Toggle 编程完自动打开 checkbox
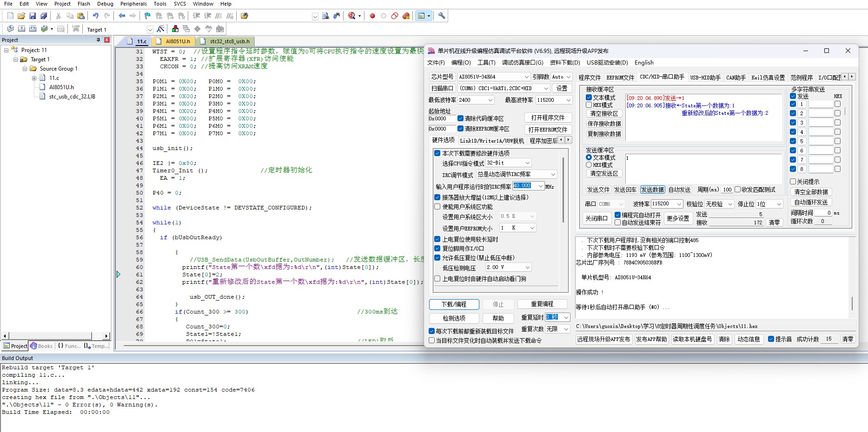868x432 pixels. coord(618,215)
